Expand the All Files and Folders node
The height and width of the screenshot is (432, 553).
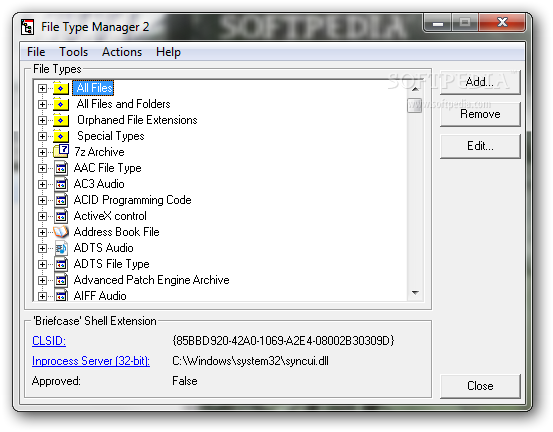pyautogui.click(x=42, y=104)
